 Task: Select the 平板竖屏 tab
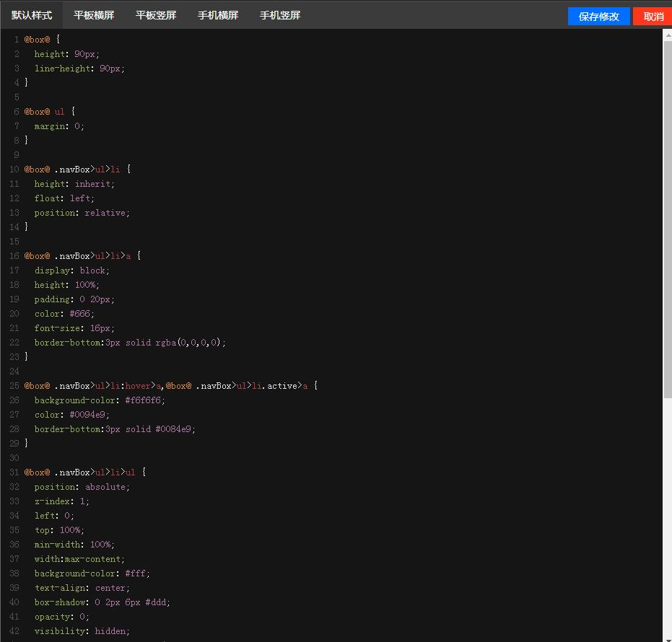156,15
